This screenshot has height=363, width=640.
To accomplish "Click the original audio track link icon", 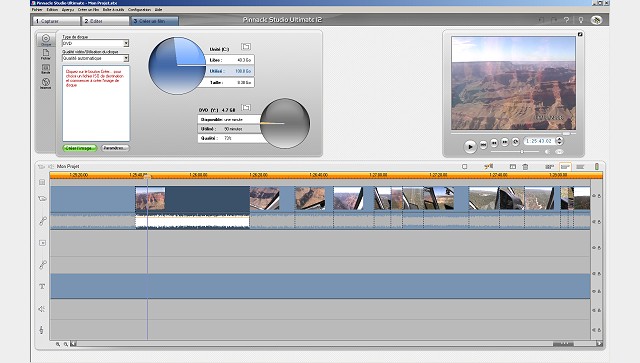I will 42,221.
